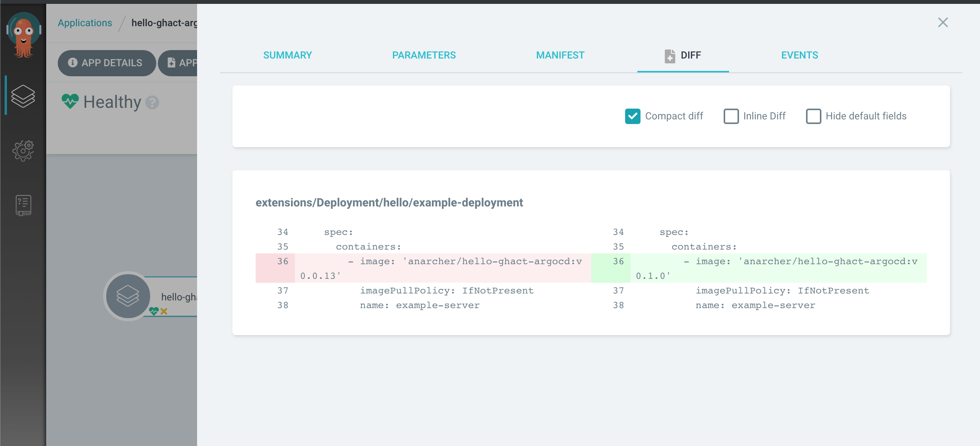Select the hello-gh application node icon
This screenshot has width=980, height=446.
point(128,296)
